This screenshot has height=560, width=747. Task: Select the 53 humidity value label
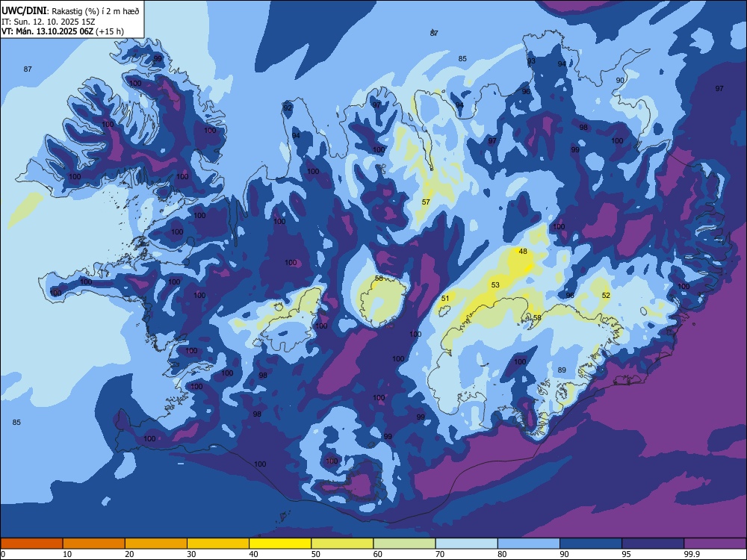(x=495, y=284)
